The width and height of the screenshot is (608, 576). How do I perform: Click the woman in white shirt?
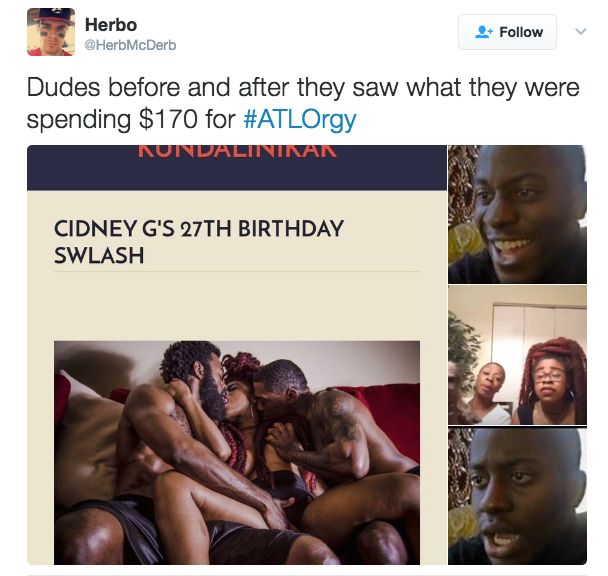click(489, 393)
